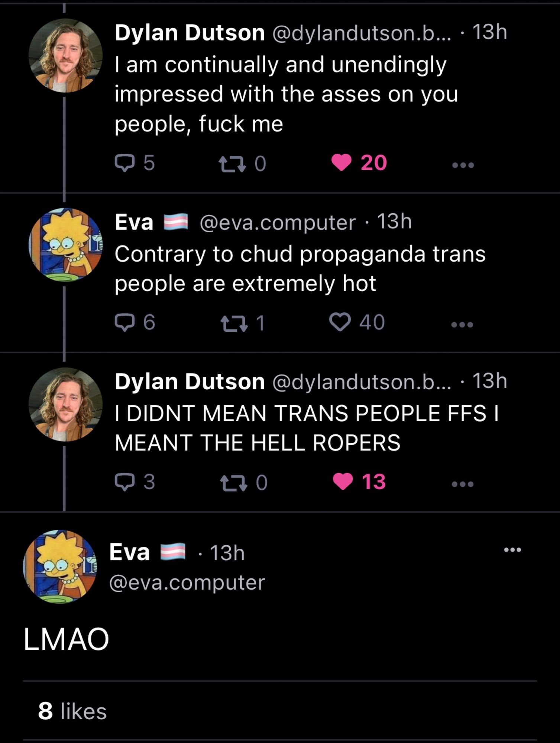Open the @eva.computer handle under LMAO post
Image resolution: width=560 pixels, height=743 pixels.
click(187, 582)
